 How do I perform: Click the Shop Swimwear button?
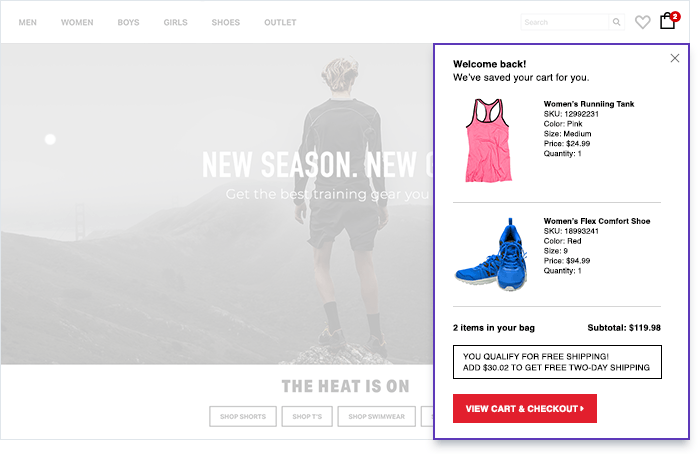[x=376, y=416]
